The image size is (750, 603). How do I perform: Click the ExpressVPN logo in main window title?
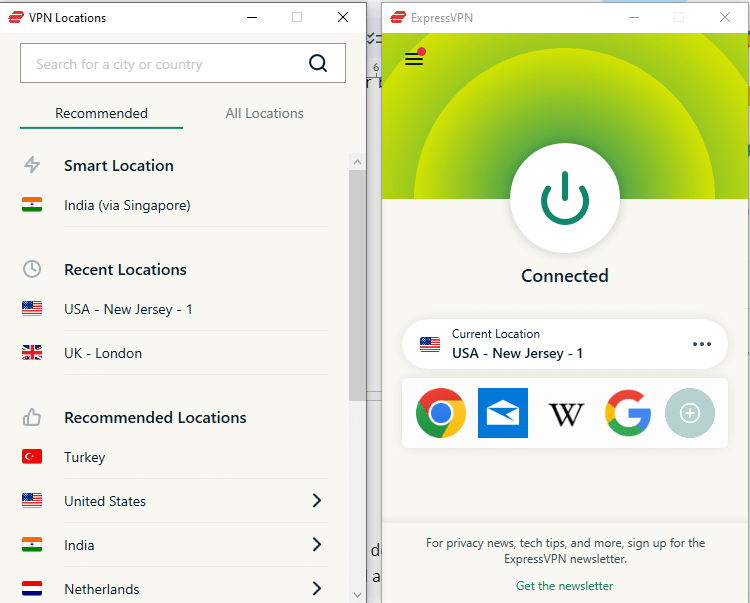click(398, 18)
